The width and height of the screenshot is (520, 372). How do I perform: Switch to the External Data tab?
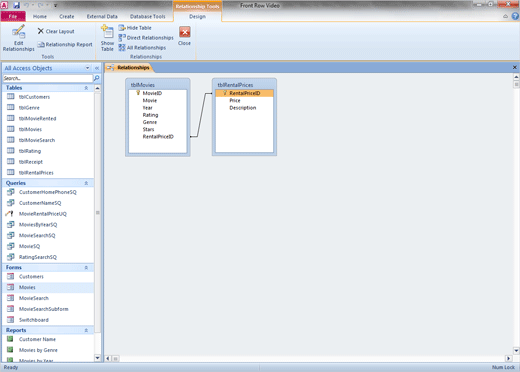tap(102, 16)
